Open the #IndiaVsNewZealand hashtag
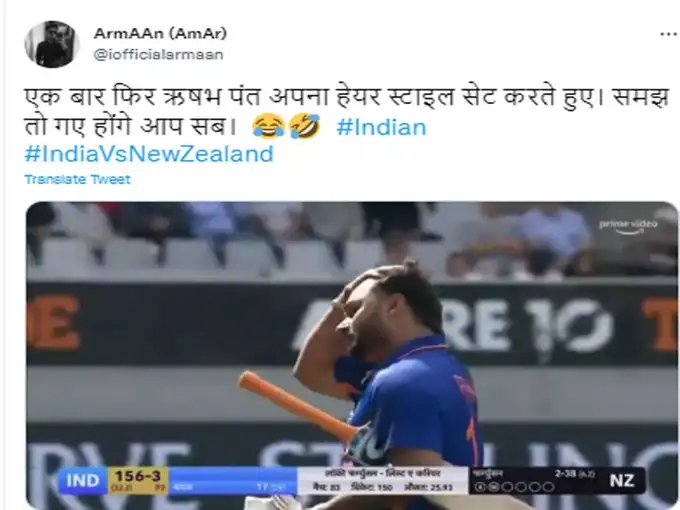Screen dimensions: 680x510 coord(149,154)
